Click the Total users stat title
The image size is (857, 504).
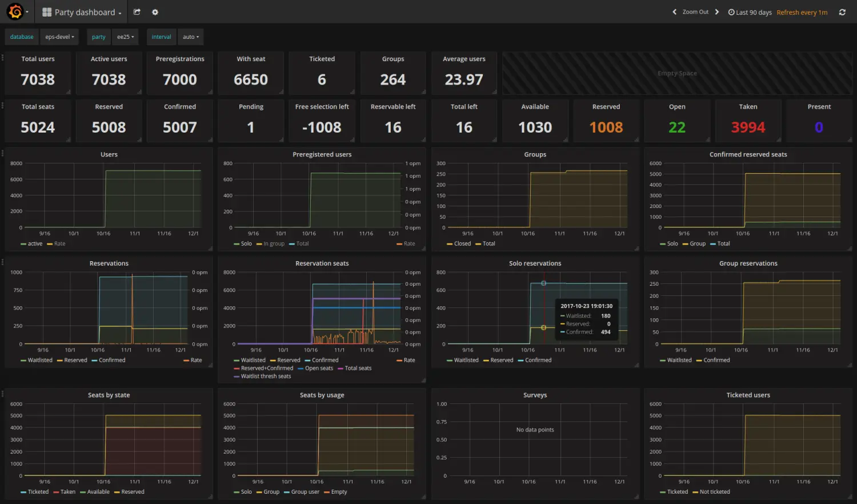tap(38, 59)
